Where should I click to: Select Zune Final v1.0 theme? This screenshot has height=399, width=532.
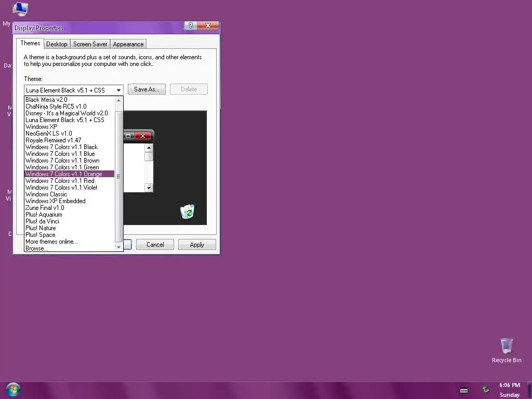tap(70, 208)
